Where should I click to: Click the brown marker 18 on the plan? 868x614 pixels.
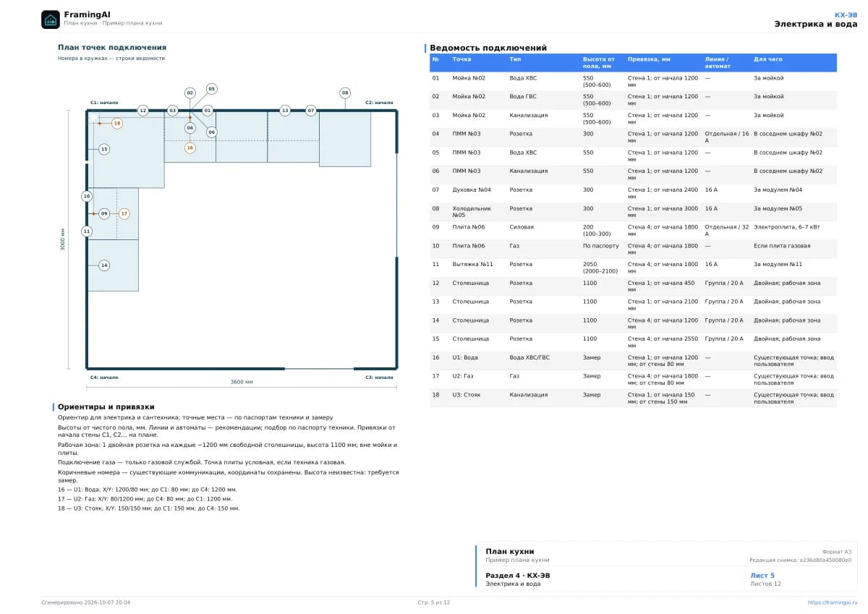coord(117,124)
